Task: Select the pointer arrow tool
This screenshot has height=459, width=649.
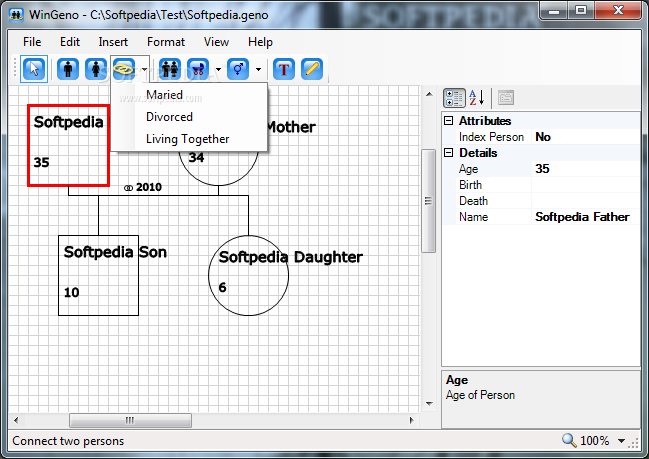Action: (34, 69)
